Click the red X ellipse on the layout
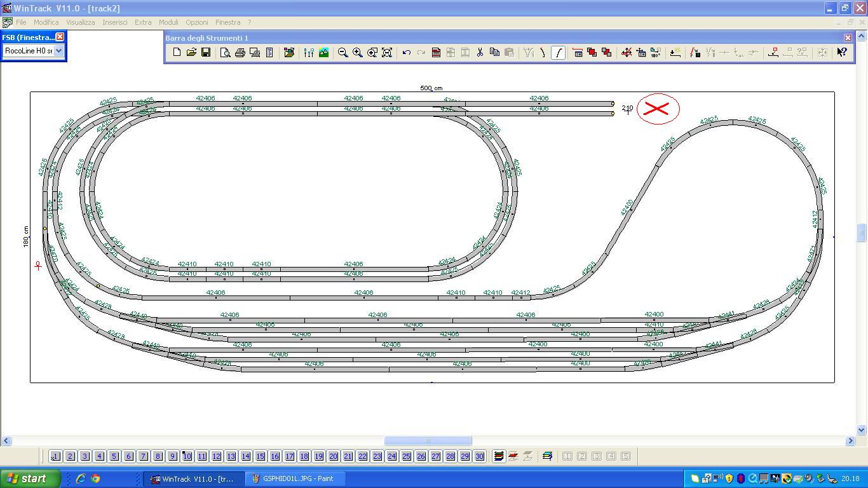Viewport: 868px width, 488px height. point(658,109)
